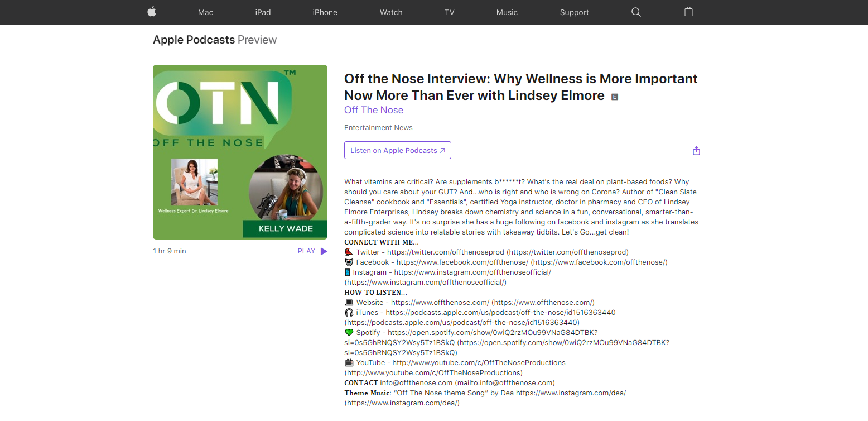Viewport: 868px width, 421px height.
Task: Open the shopping bag icon
Action: click(688, 12)
